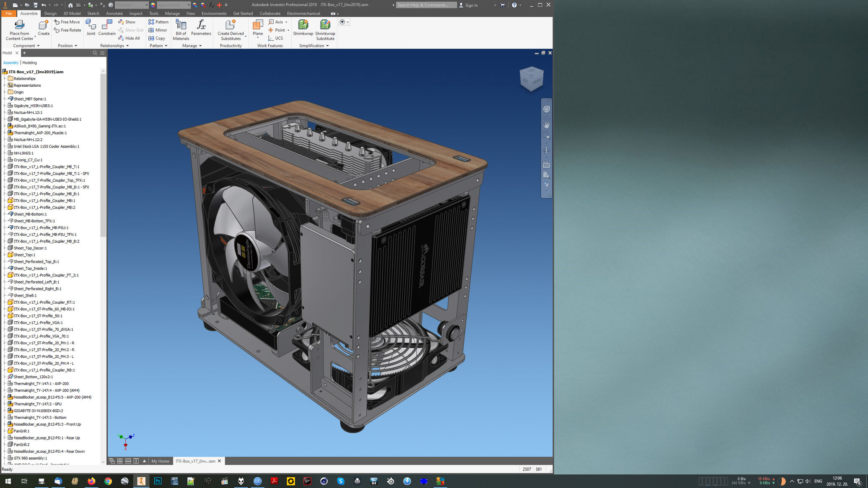Open the Material dropdown
The height and width of the screenshot is (488, 868).
(x=146, y=5)
